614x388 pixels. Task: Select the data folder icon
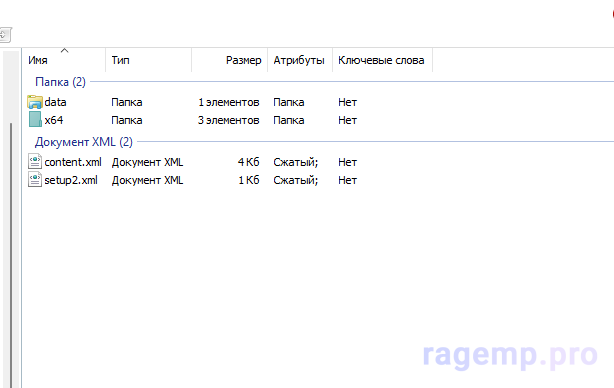(x=35, y=102)
